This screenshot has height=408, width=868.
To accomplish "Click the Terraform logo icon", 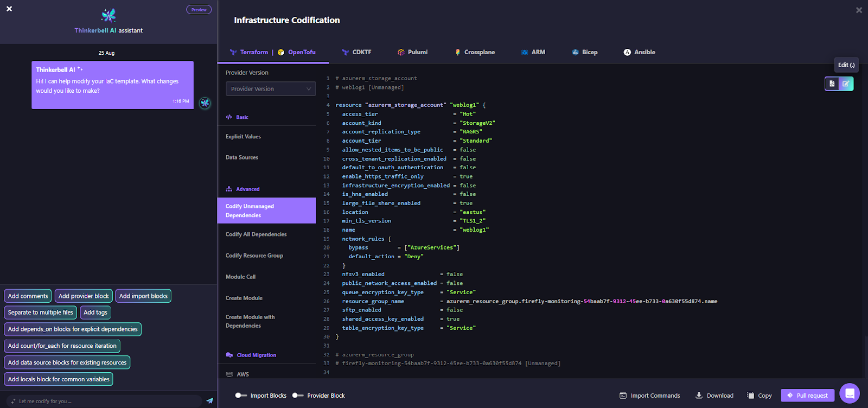I will pos(233,52).
